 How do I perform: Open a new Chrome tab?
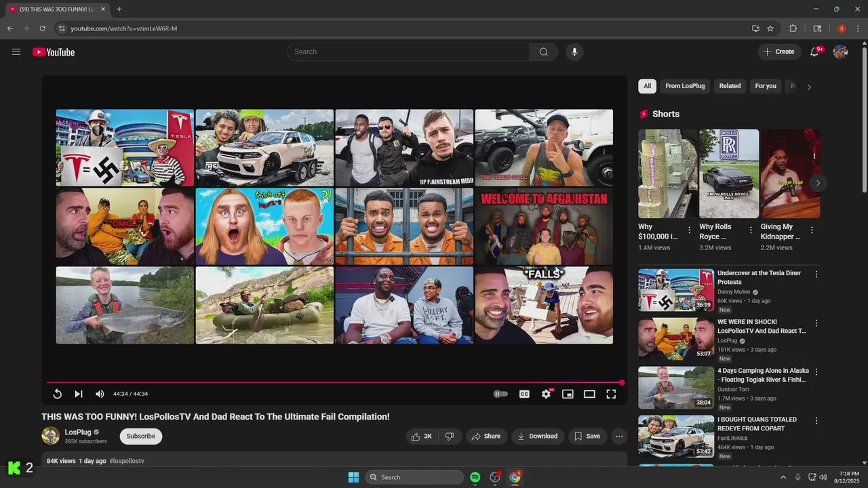pyautogui.click(x=119, y=9)
